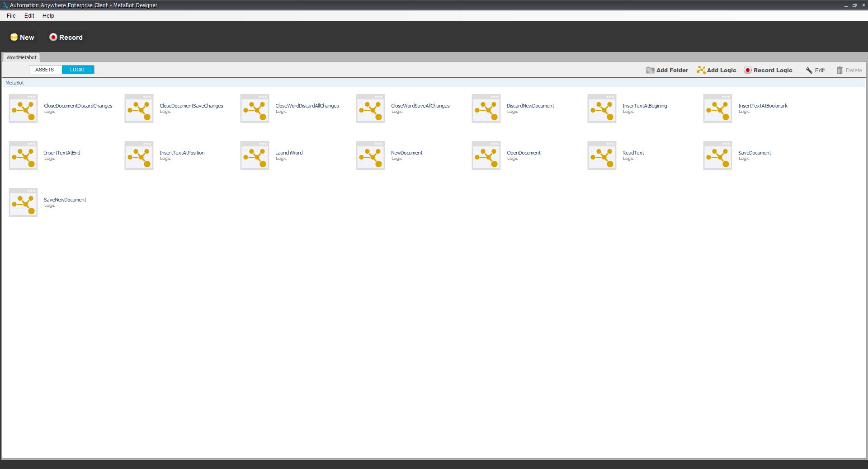The image size is (868, 469).
Task: Click the New sun icon
Action: click(14, 37)
